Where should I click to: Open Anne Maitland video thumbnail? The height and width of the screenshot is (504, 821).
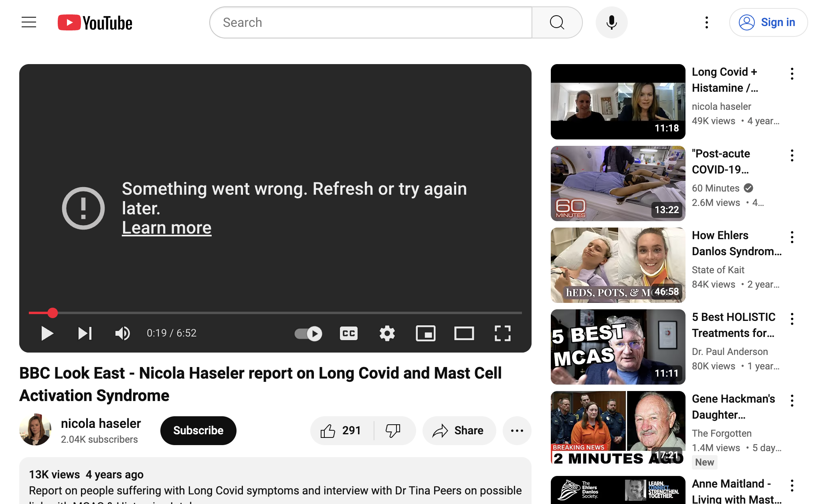coord(618,490)
